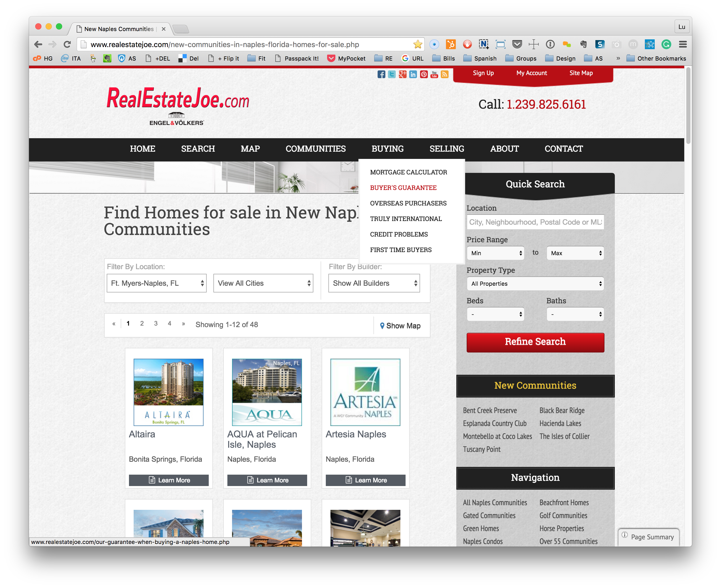Click the Grammarly extension icon

click(666, 44)
